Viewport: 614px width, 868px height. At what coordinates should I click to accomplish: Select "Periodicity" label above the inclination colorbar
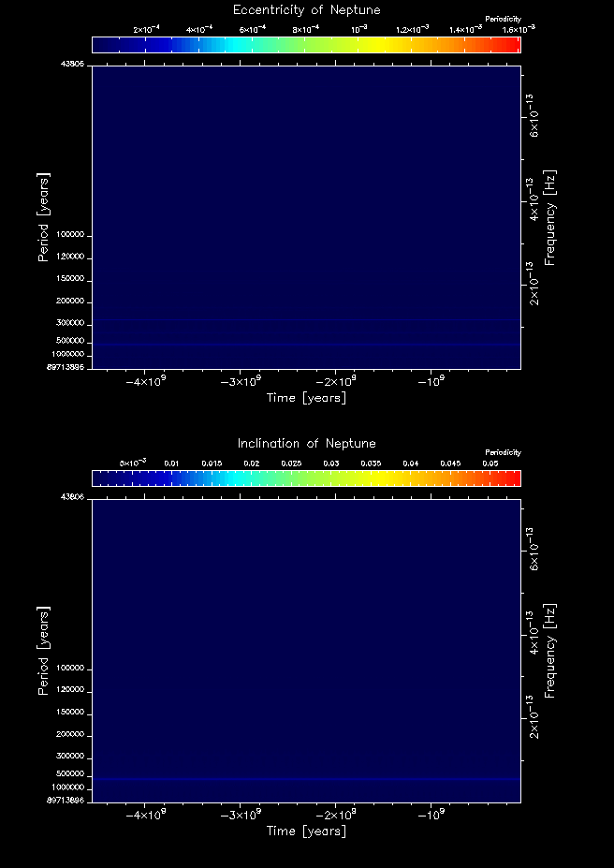tap(503, 453)
